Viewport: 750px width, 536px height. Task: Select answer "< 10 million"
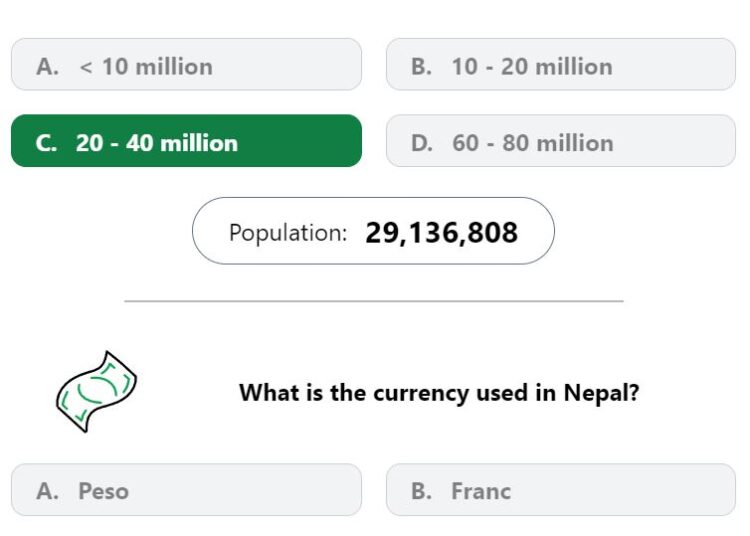point(186,65)
